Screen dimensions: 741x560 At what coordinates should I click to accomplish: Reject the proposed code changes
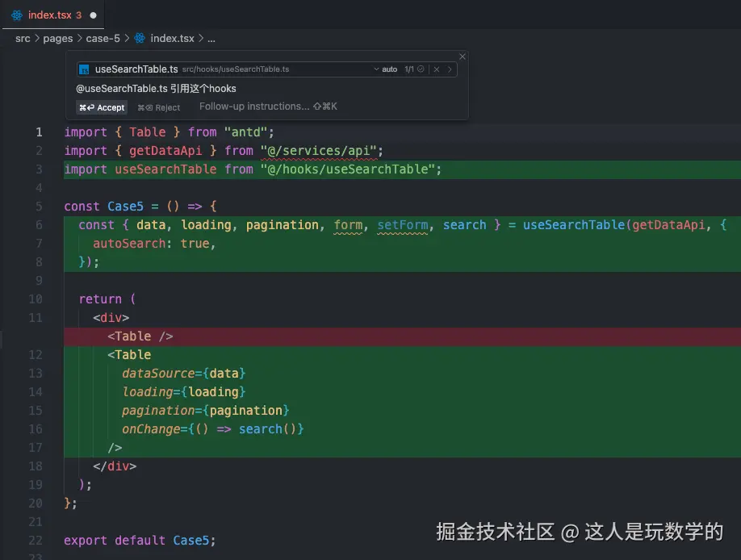(x=159, y=108)
